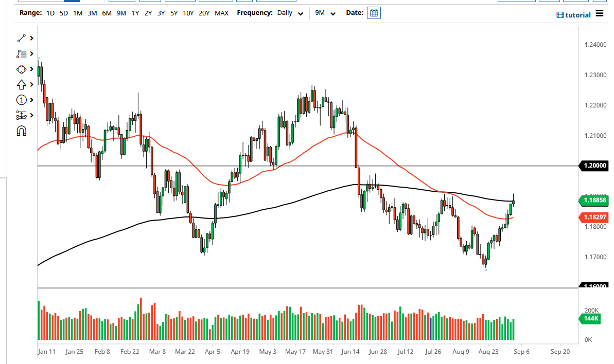
Task: Click the 200K volume axis label
Action: pyautogui.click(x=591, y=310)
